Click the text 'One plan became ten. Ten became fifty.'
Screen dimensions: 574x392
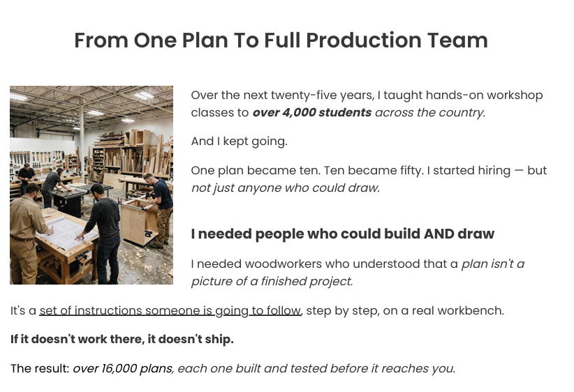click(x=307, y=170)
